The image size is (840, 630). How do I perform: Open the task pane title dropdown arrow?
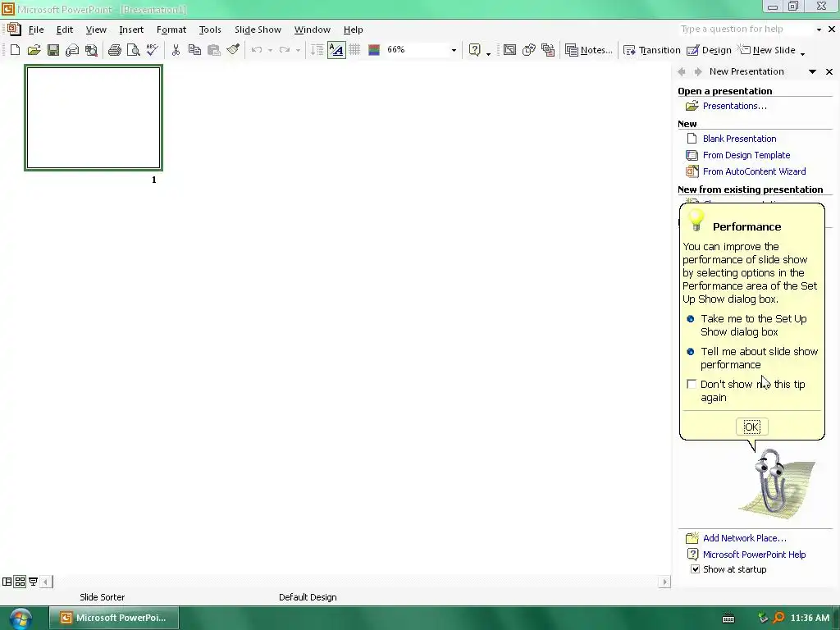[812, 72]
